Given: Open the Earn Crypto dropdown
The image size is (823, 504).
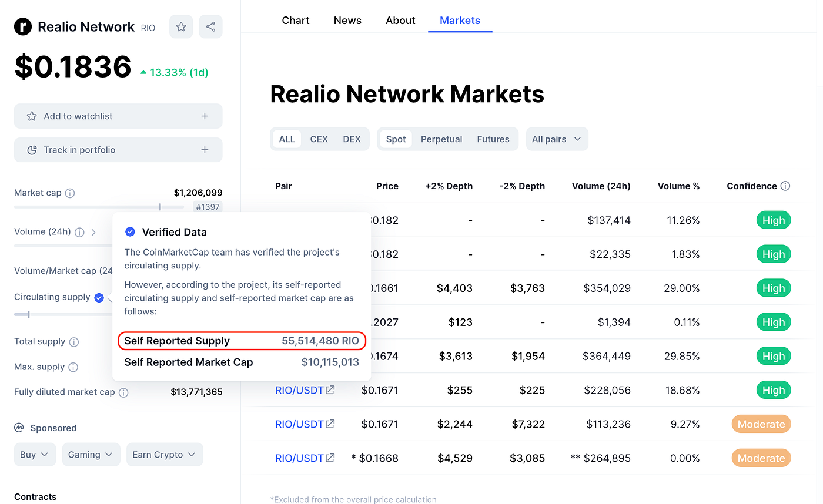Looking at the screenshot, I should tap(165, 455).
